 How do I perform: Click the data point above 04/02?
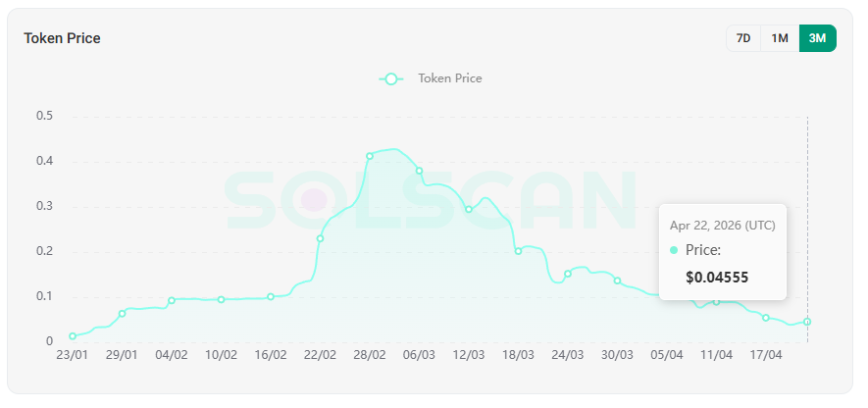pos(172,300)
